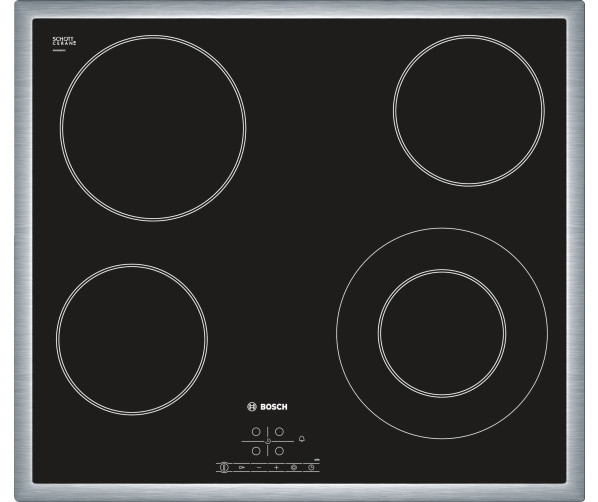Click the Bosch logo text

pyautogui.click(x=274, y=407)
